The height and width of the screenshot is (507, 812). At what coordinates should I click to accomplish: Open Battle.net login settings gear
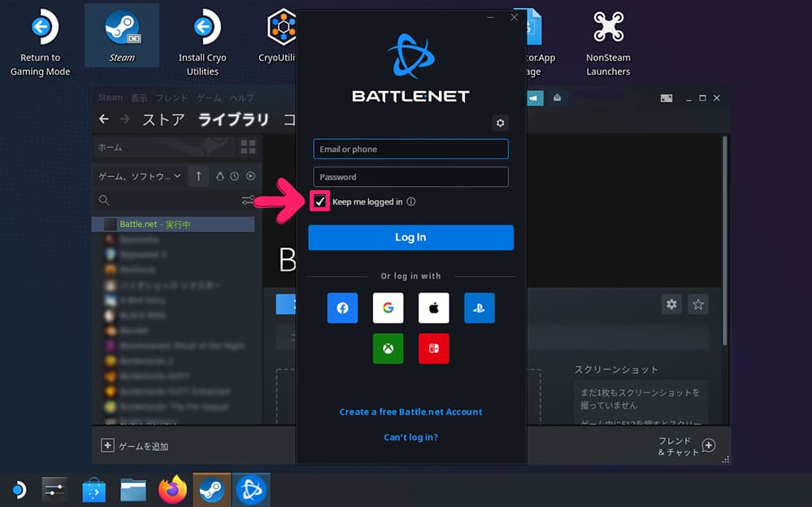tap(500, 123)
